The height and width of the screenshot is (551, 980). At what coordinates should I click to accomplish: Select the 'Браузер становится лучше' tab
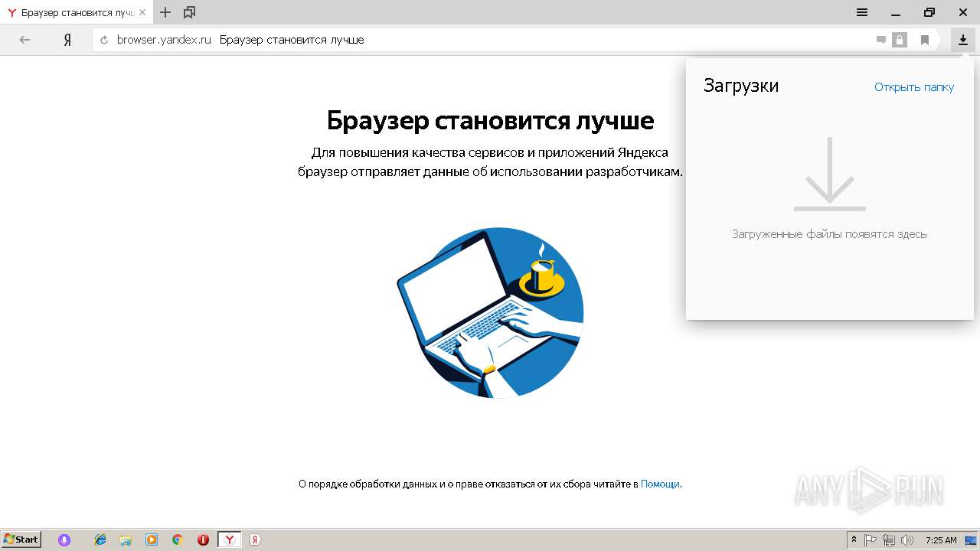pos(77,12)
